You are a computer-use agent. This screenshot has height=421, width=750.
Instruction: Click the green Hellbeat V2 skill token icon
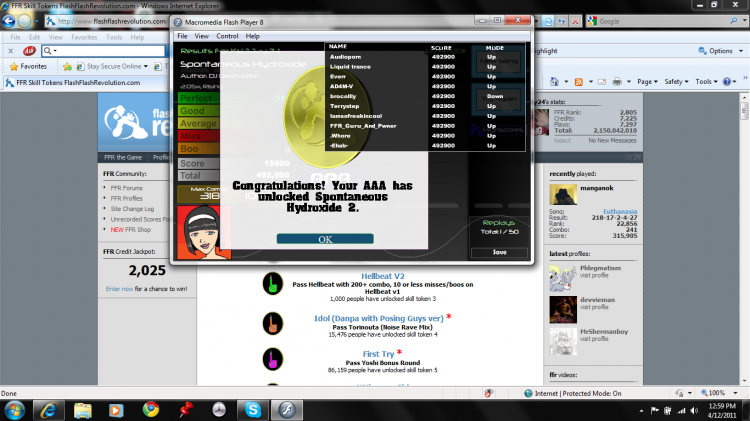tap(273, 283)
